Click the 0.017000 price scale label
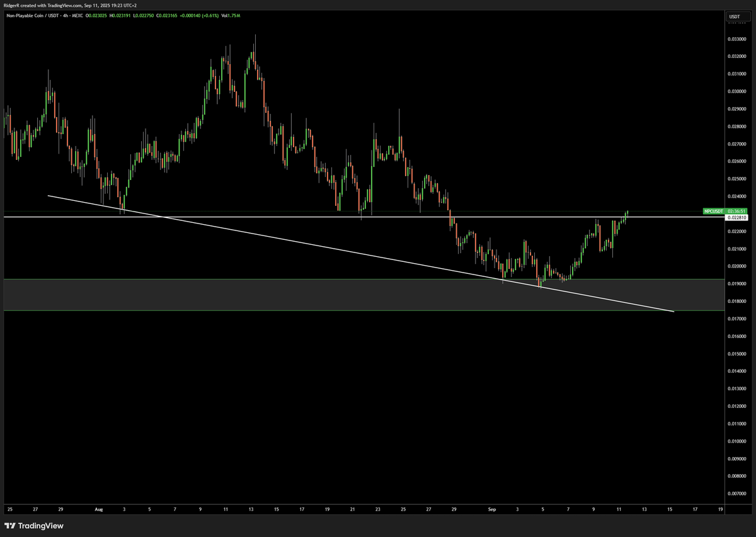 pyautogui.click(x=736, y=319)
